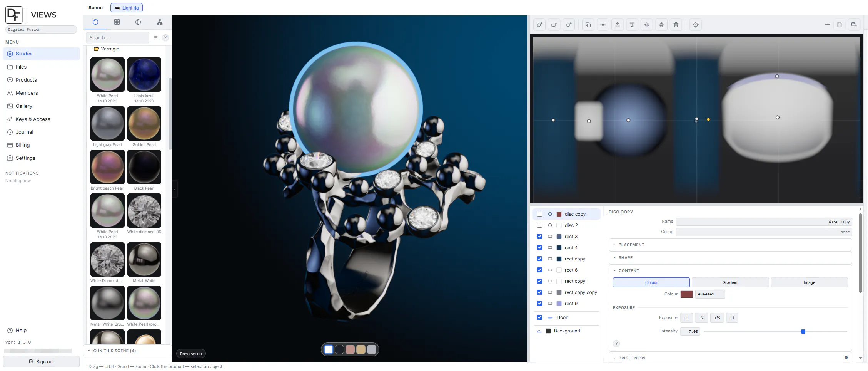The height and width of the screenshot is (371, 868).
Task: Switch to the grid layout panel tab
Action: (x=117, y=22)
